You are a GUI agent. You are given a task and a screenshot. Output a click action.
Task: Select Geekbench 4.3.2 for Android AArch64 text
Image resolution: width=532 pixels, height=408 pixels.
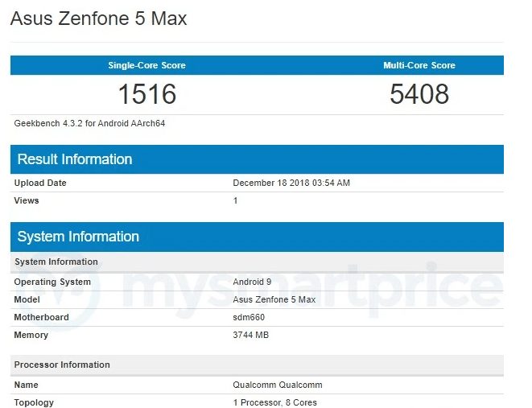(x=89, y=123)
